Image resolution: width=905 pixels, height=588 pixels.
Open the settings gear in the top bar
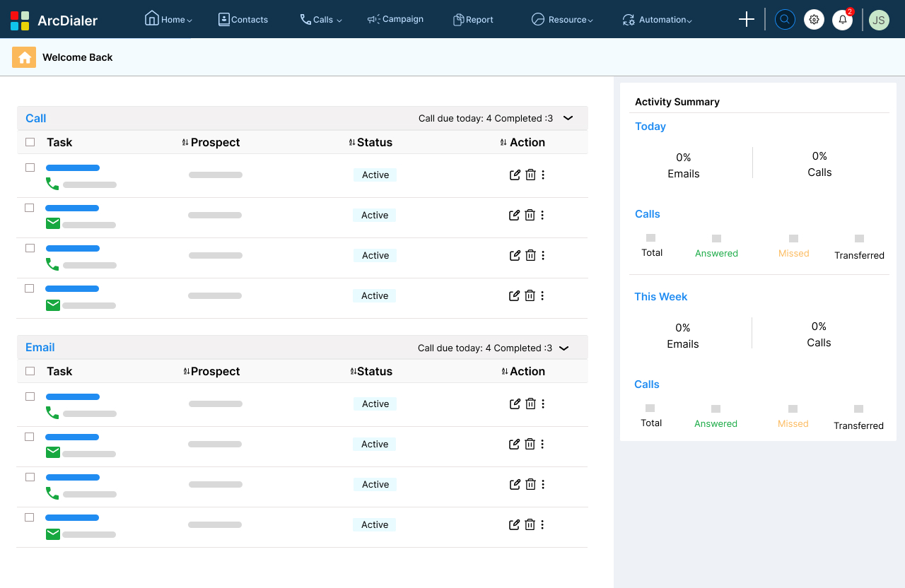(814, 19)
